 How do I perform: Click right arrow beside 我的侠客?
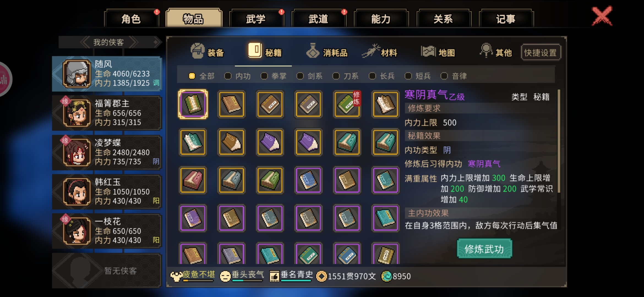134,42
